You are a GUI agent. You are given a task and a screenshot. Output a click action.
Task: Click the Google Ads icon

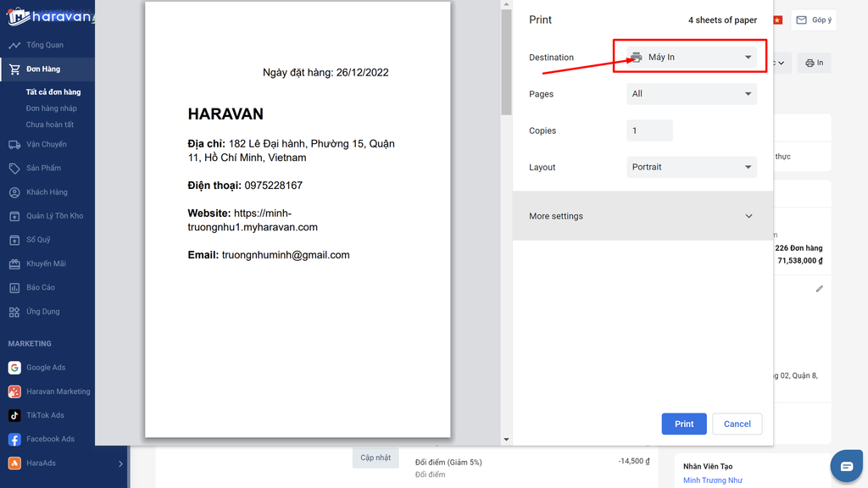coord(14,368)
